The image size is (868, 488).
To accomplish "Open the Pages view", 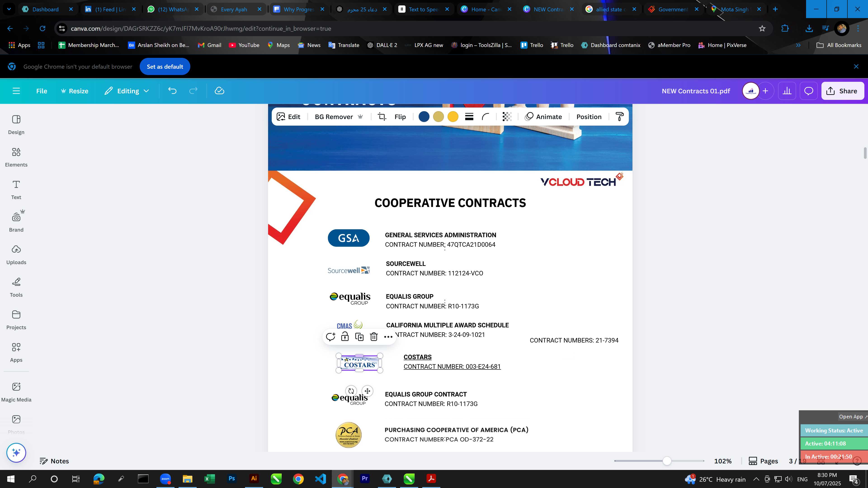I will (x=763, y=461).
